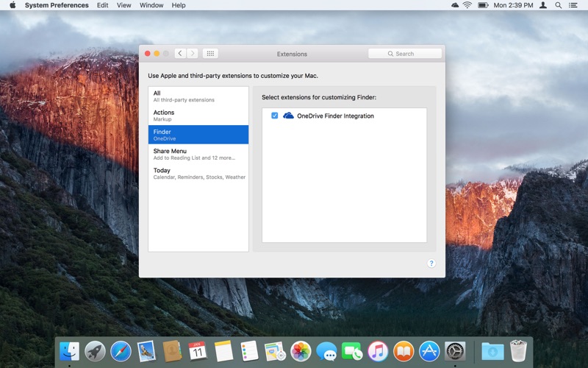Open App Store from the Dock

pos(429,351)
